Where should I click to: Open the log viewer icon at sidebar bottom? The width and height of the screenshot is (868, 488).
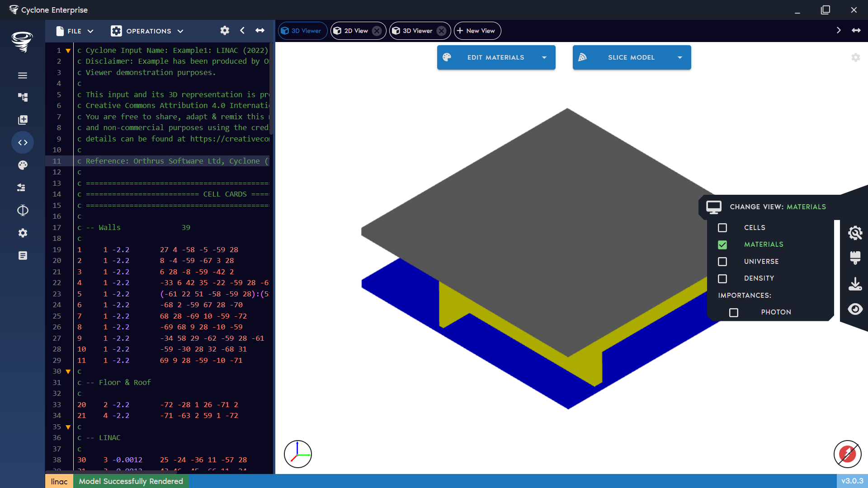pyautogui.click(x=23, y=255)
